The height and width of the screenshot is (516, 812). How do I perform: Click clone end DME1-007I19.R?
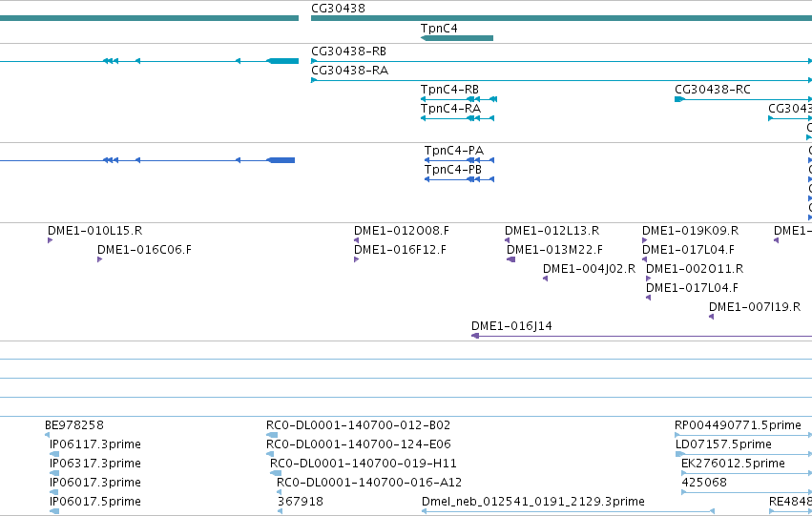(755, 307)
